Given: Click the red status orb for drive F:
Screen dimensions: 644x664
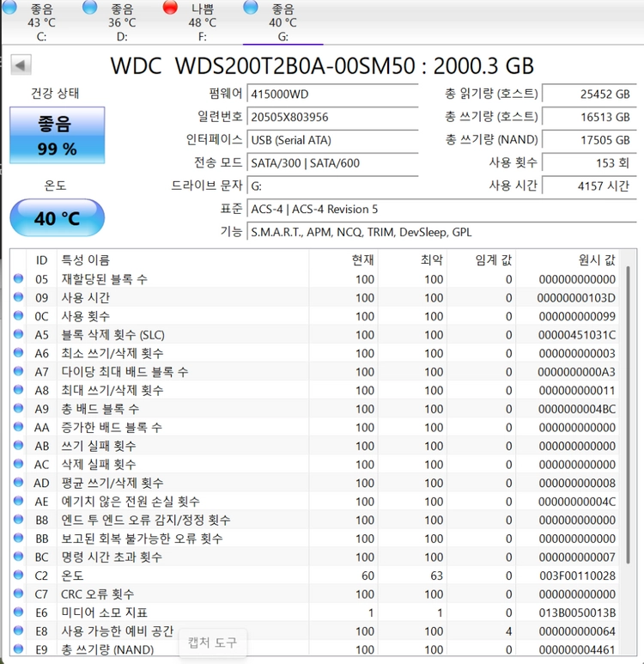Looking at the screenshot, I should click(170, 7).
